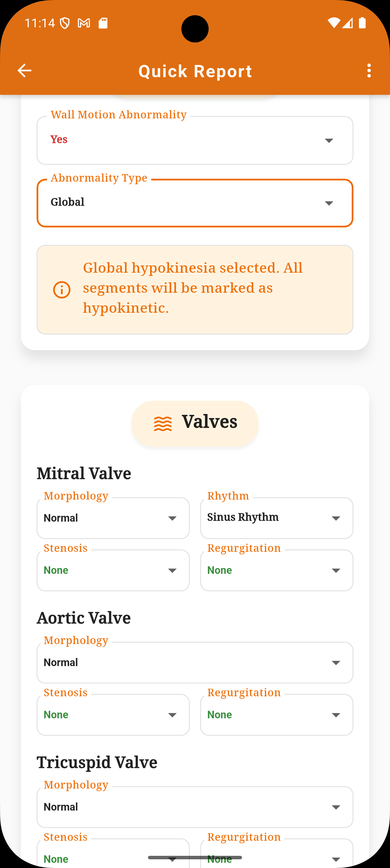Open the Mitral Valve Regurgitation dropdown
This screenshot has width=390, height=868.
[x=277, y=570]
